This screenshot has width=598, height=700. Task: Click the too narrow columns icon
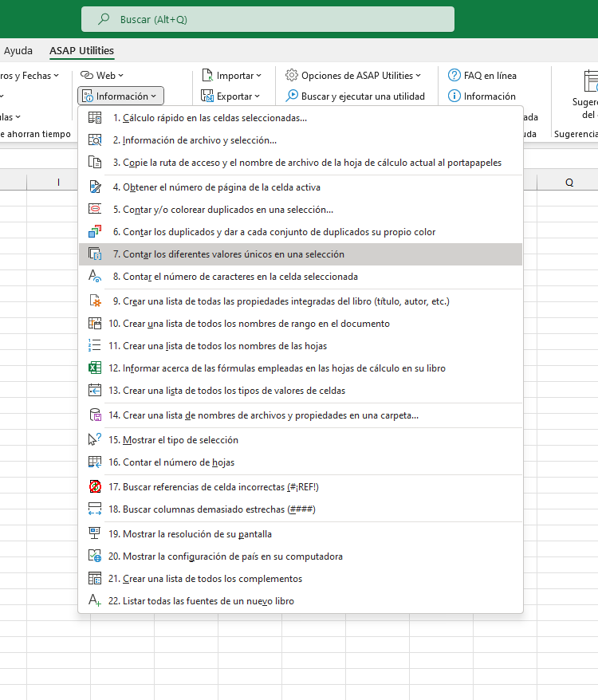(x=95, y=509)
